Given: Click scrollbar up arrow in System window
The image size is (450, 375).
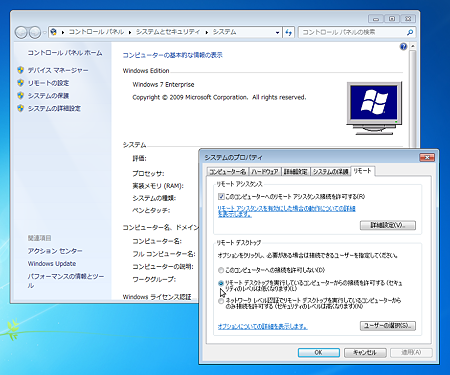Looking at the screenshot, I should 413,46.
